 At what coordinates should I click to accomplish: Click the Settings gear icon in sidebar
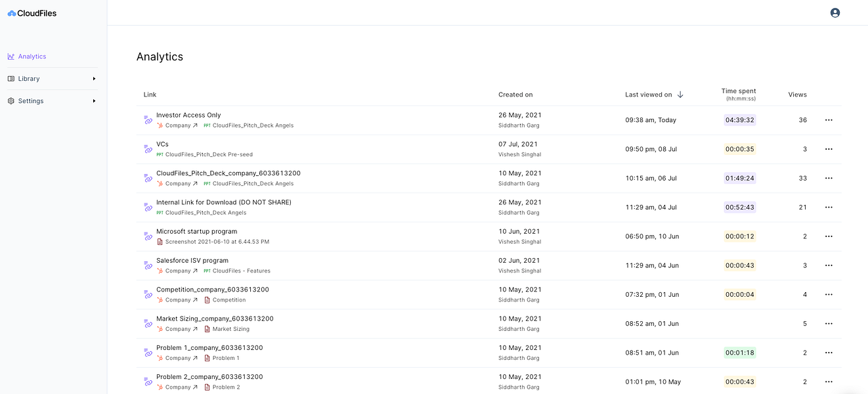tap(11, 101)
